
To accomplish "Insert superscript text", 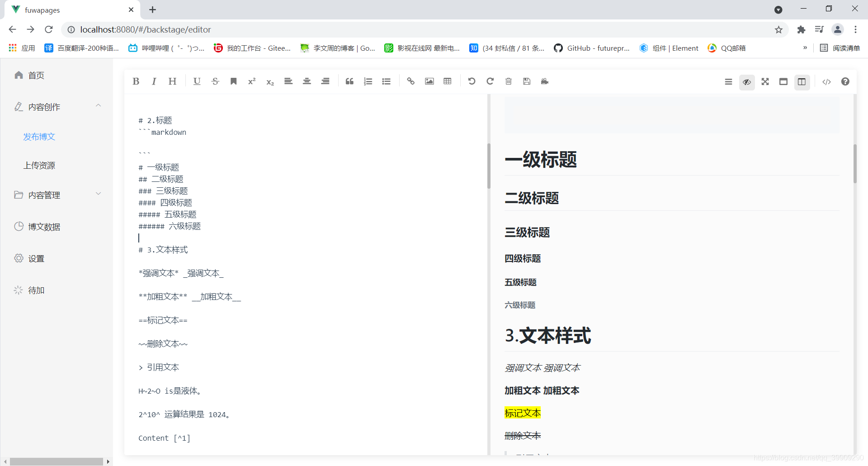I will coord(252,81).
